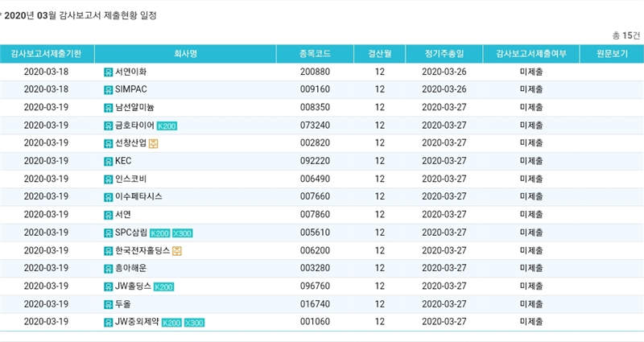Viewport: 644px width, 342px height.
Task: Open company KEC
Action: pyautogui.click(x=123, y=161)
